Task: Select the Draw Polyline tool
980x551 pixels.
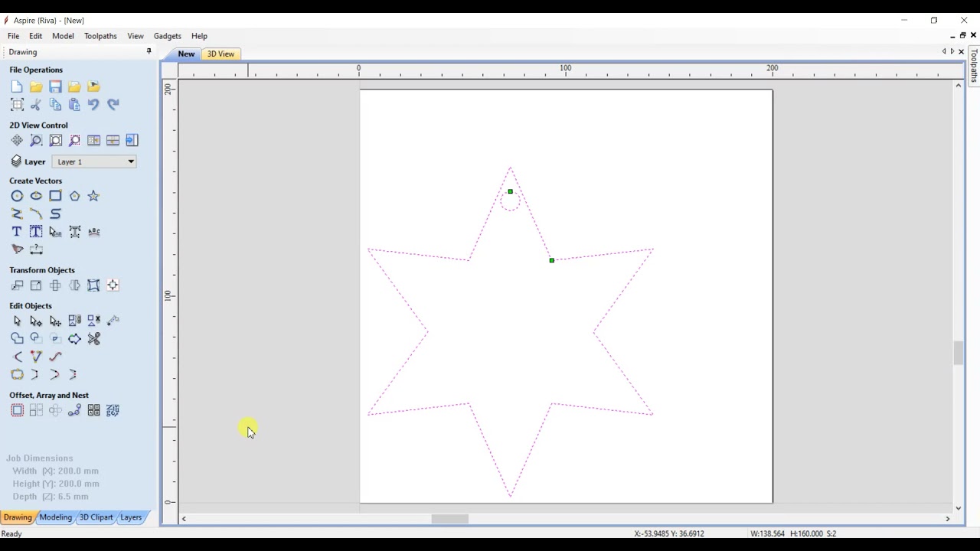Action: click(17, 214)
